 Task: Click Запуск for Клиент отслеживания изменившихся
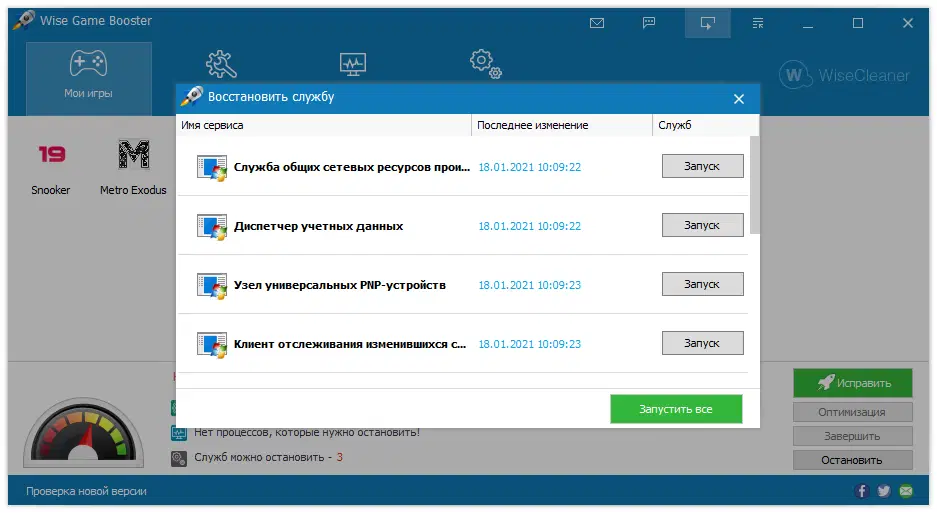[x=702, y=343]
